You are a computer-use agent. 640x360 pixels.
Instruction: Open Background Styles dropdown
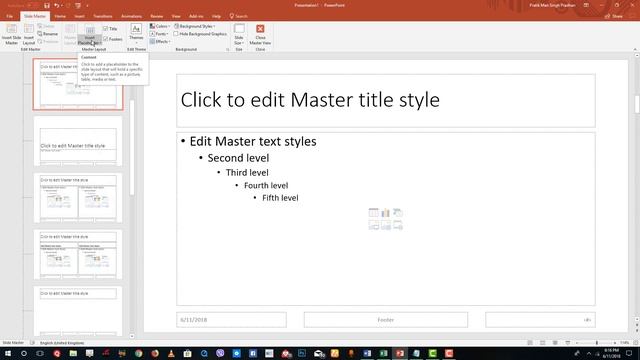(x=195, y=26)
